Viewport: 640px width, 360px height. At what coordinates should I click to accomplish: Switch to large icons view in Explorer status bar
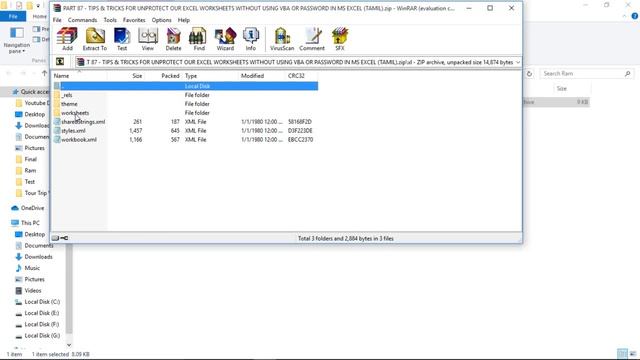click(x=633, y=354)
